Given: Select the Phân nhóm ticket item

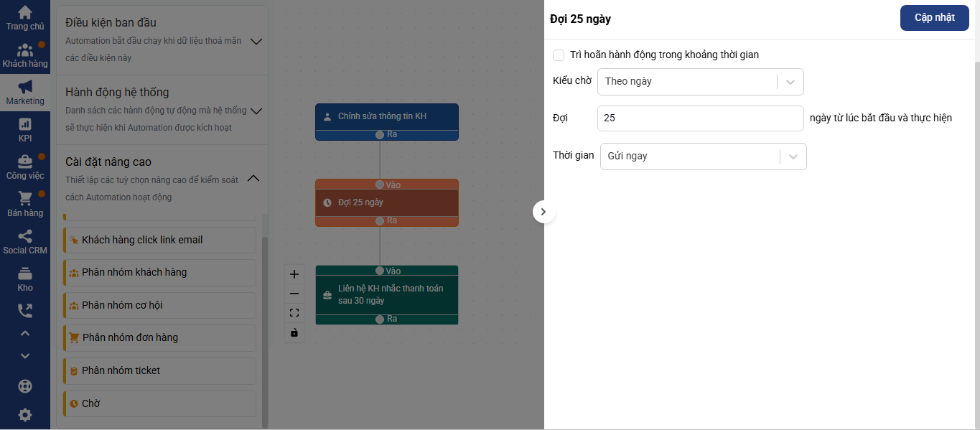Looking at the screenshot, I should [x=159, y=370].
